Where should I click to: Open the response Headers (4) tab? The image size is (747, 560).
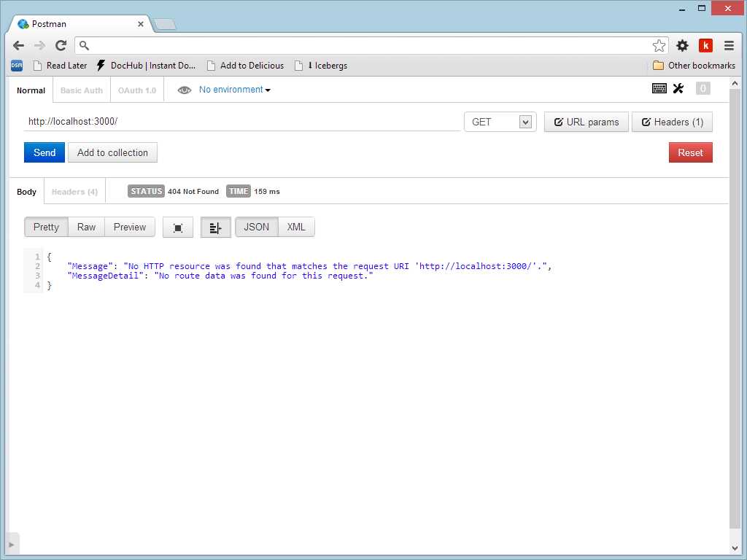coord(74,192)
